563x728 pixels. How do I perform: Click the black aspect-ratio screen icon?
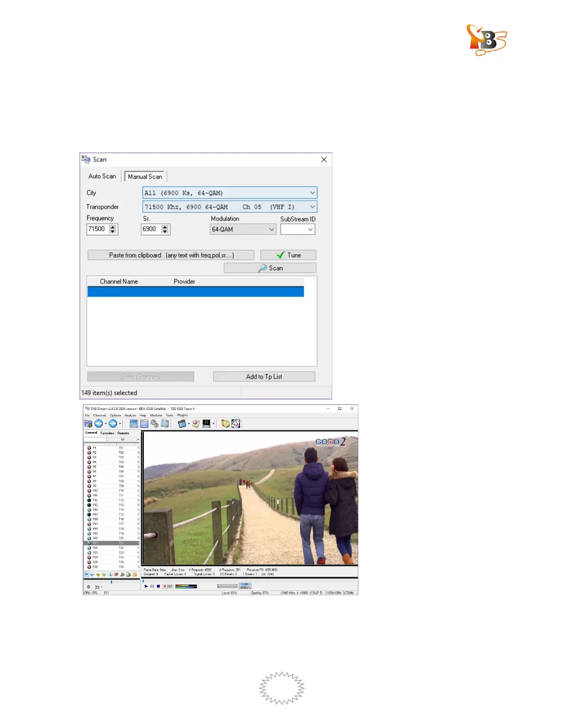pos(207,424)
